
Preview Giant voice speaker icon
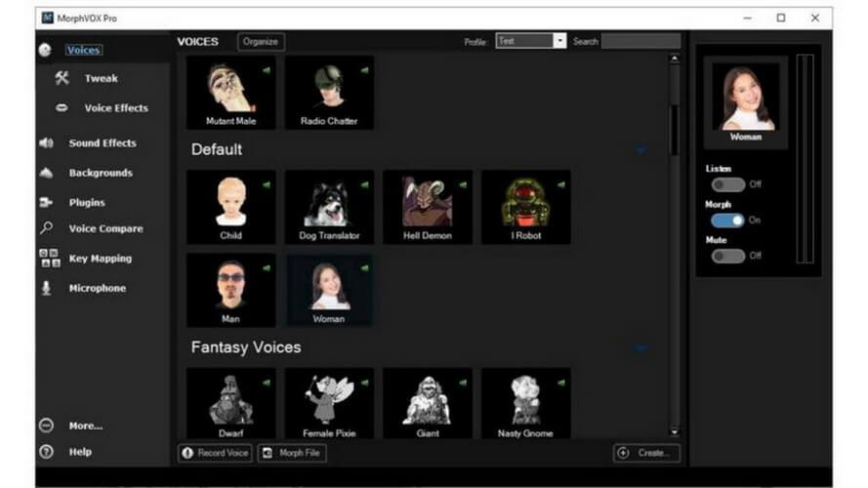click(463, 383)
